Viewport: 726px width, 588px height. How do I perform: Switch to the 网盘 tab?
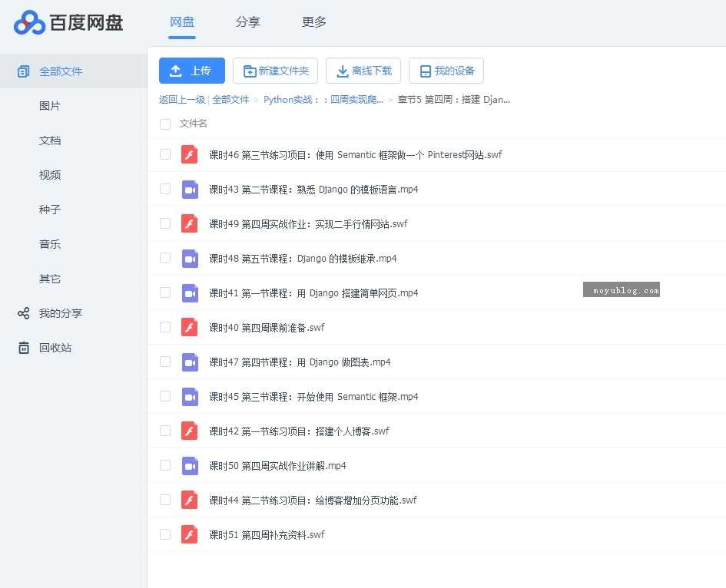coord(182,22)
